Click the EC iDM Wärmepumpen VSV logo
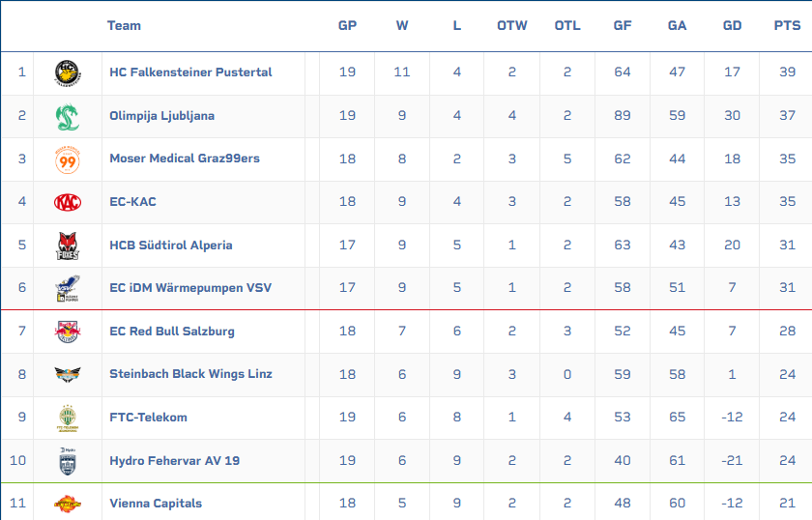 click(67, 288)
